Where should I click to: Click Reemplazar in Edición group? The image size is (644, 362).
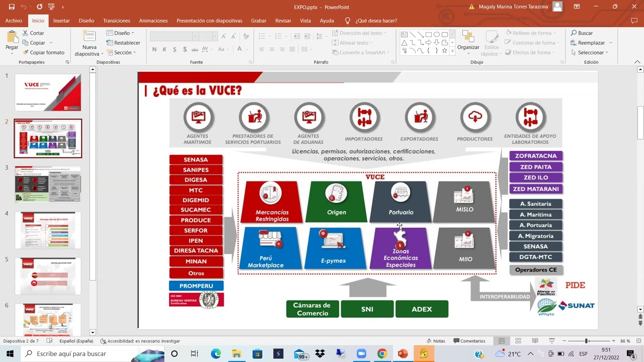point(588,43)
